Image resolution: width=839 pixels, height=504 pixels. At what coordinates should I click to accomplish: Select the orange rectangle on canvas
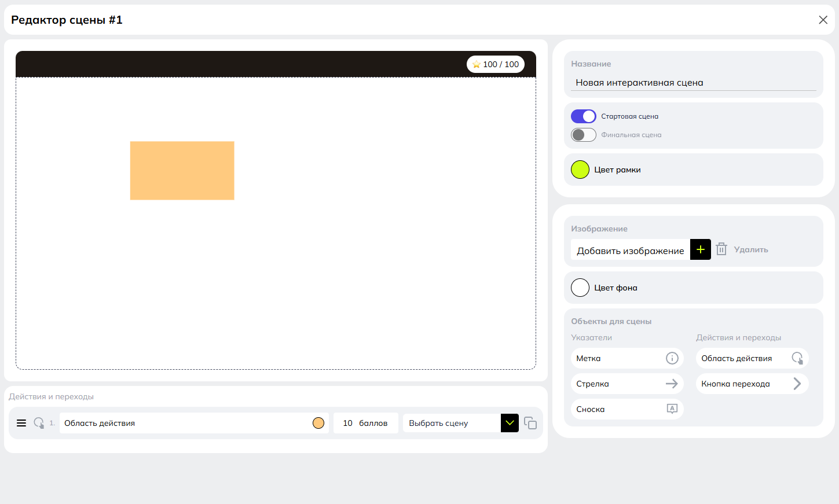[182, 171]
